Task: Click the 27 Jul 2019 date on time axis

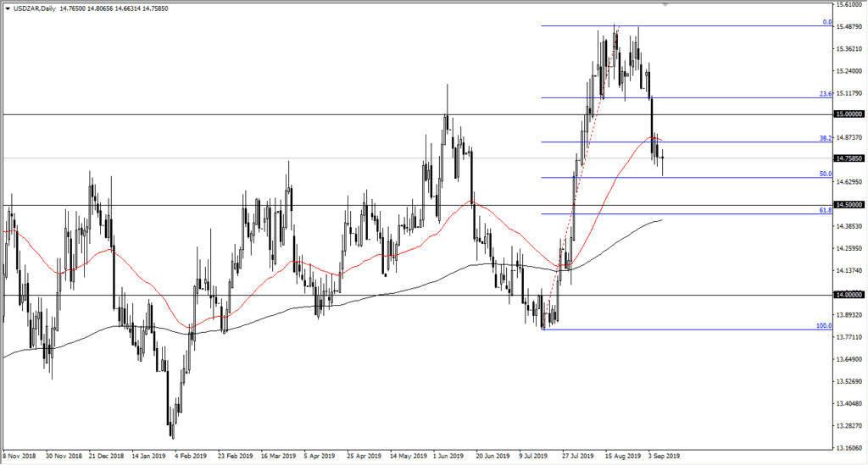Action: click(x=578, y=455)
